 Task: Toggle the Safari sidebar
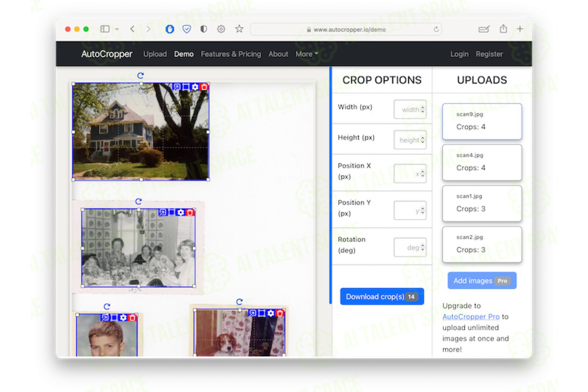(x=105, y=29)
